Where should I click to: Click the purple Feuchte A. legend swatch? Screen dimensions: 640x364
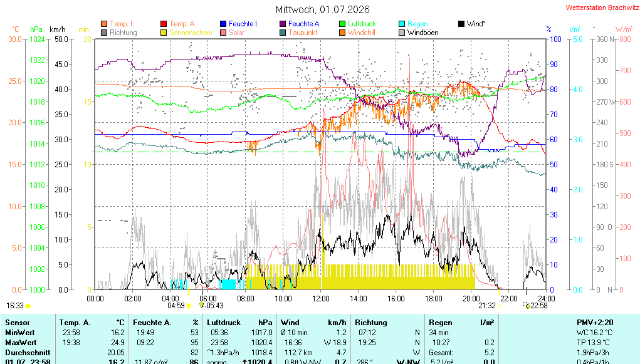[x=283, y=24]
